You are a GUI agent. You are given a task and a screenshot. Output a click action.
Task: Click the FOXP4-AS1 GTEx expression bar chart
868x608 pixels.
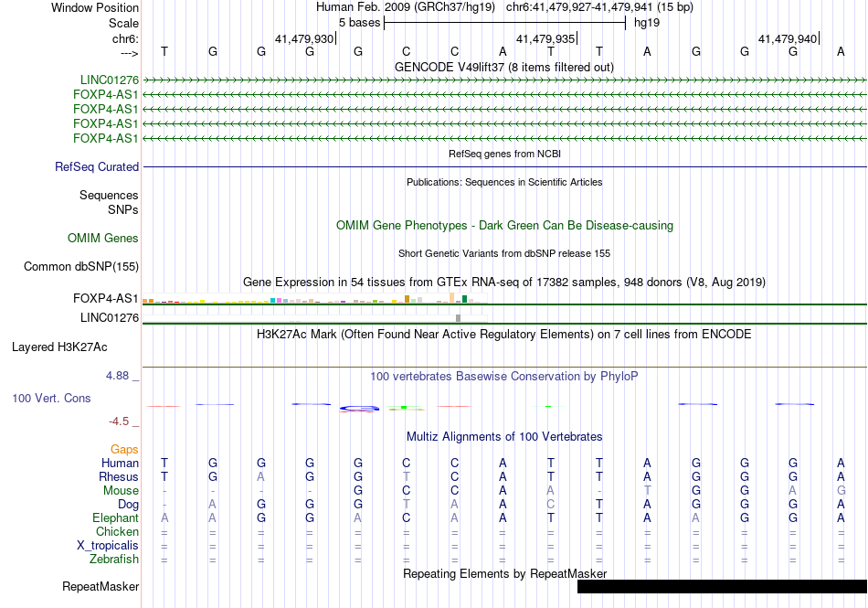click(x=314, y=298)
